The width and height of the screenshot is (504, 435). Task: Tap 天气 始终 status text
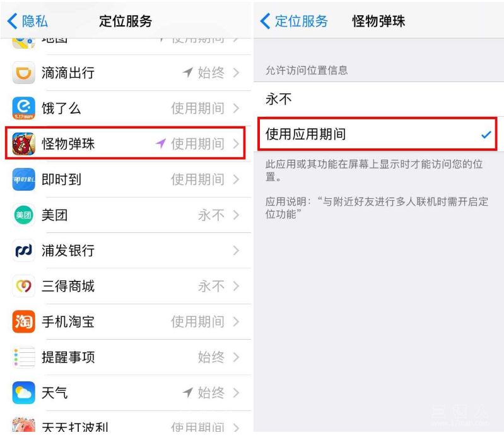[x=211, y=393]
